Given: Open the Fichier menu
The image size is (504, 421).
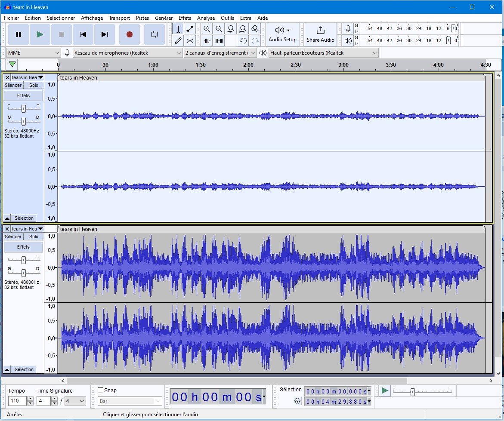Looking at the screenshot, I should click(11, 18).
